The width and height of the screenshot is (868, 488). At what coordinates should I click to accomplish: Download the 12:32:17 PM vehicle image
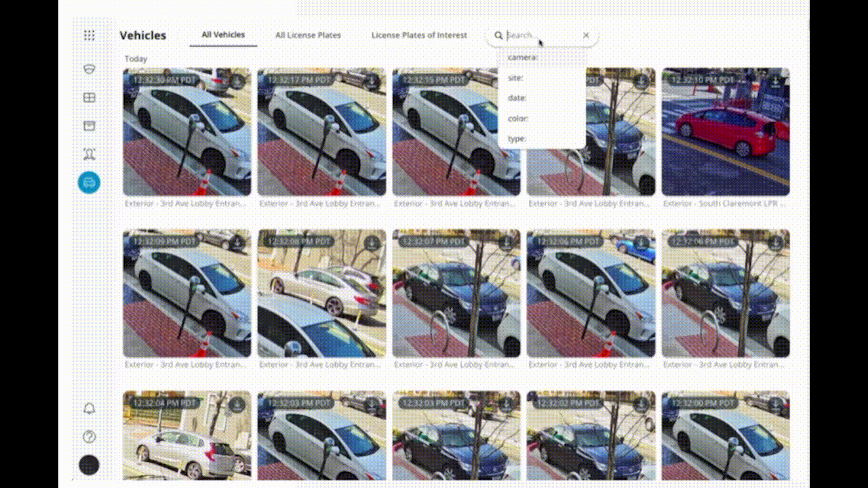coord(372,81)
